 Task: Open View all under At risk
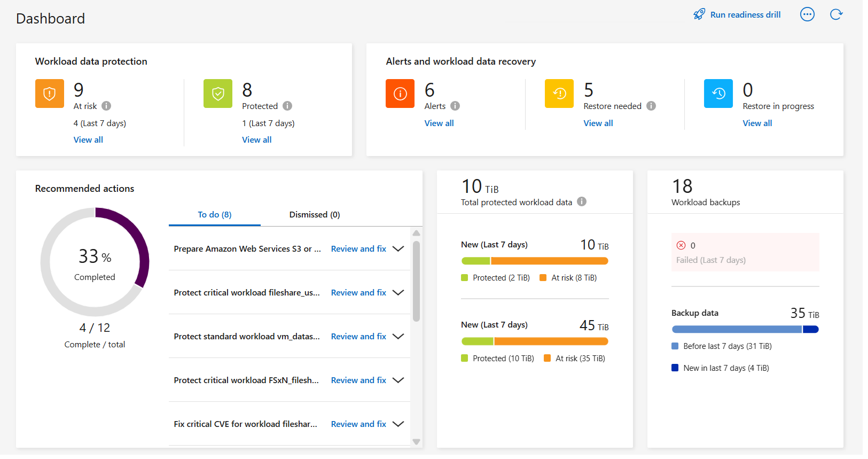click(x=88, y=139)
